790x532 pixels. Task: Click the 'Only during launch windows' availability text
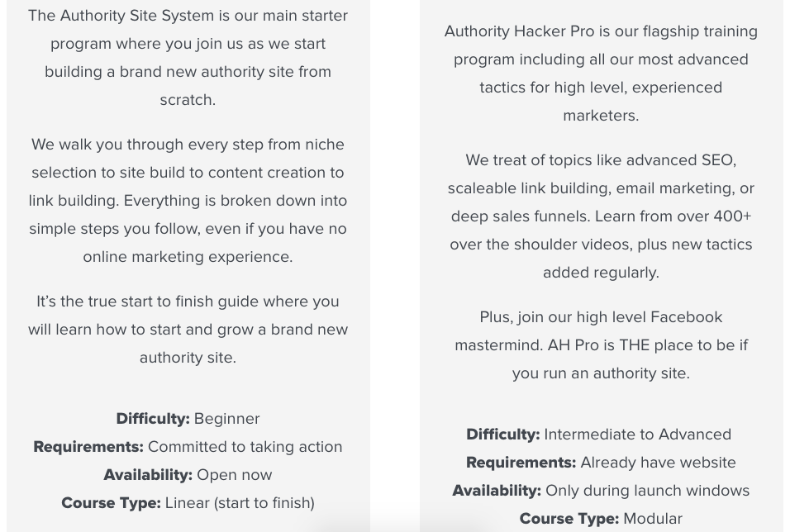[647, 491]
